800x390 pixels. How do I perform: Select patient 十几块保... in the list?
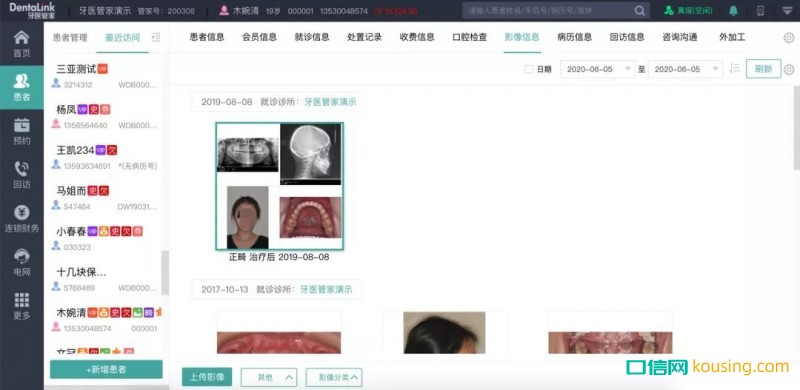tap(106, 279)
